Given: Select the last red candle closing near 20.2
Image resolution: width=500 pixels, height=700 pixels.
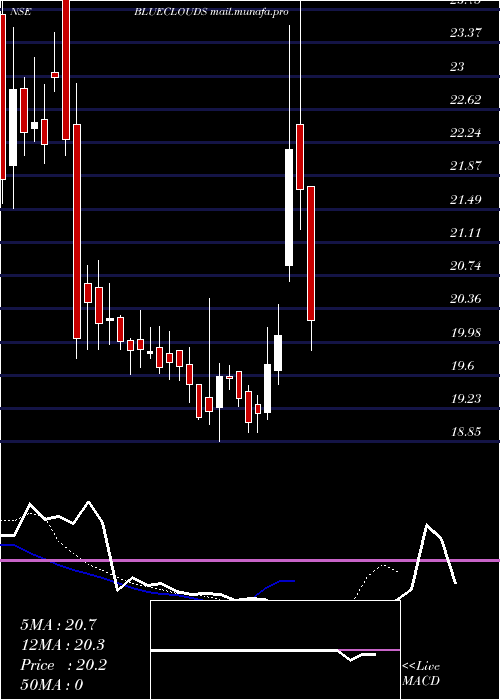Looking at the screenshot, I should (x=311, y=254).
